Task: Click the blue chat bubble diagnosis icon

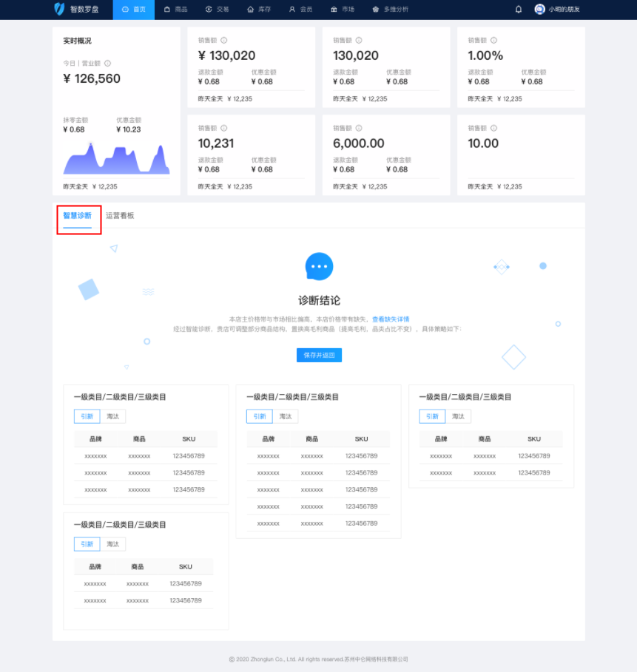Action: point(319,266)
